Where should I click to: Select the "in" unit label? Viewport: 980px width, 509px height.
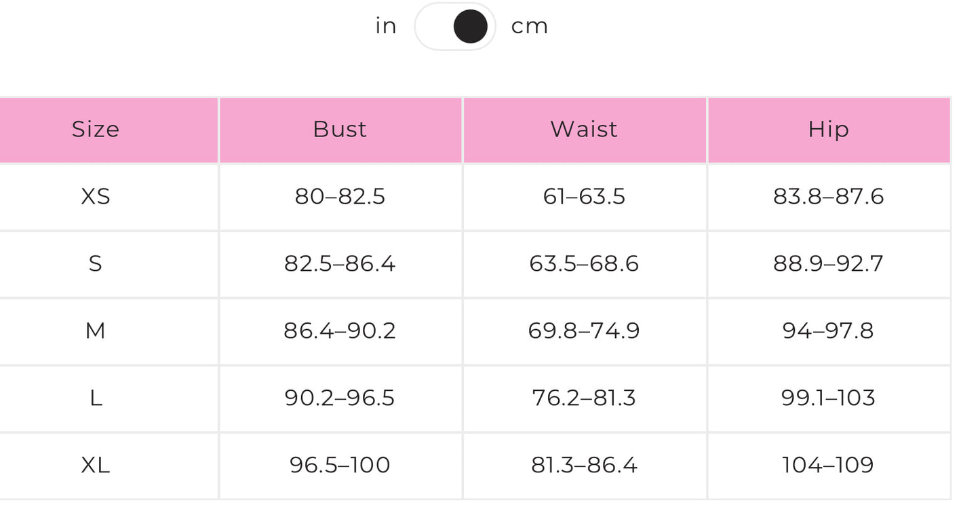point(386,26)
